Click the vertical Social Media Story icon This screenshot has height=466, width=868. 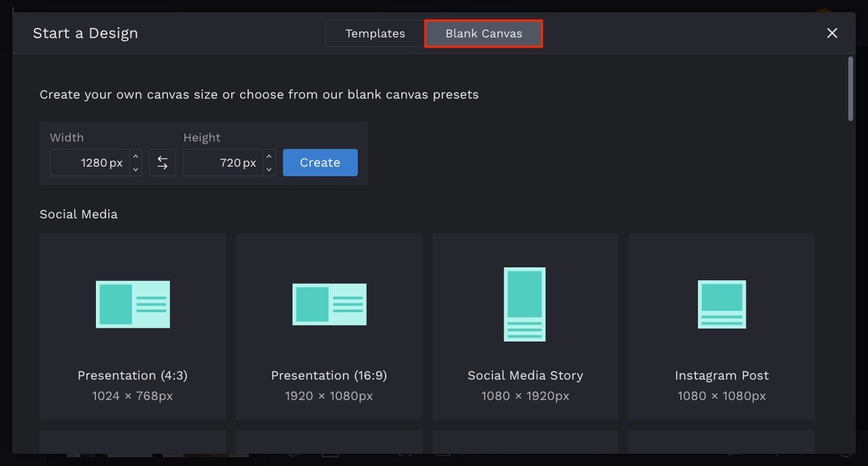coord(524,304)
